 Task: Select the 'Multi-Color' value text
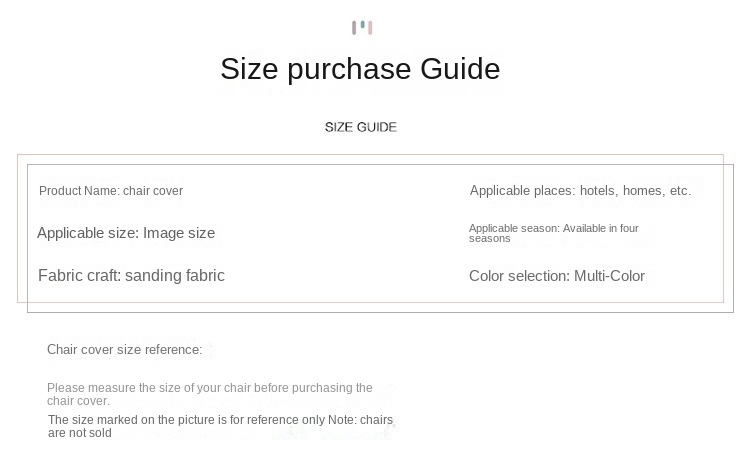click(609, 276)
